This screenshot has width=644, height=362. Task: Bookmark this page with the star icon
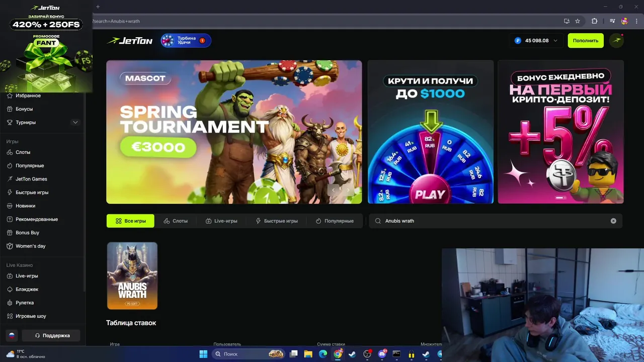tap(578, 21)
